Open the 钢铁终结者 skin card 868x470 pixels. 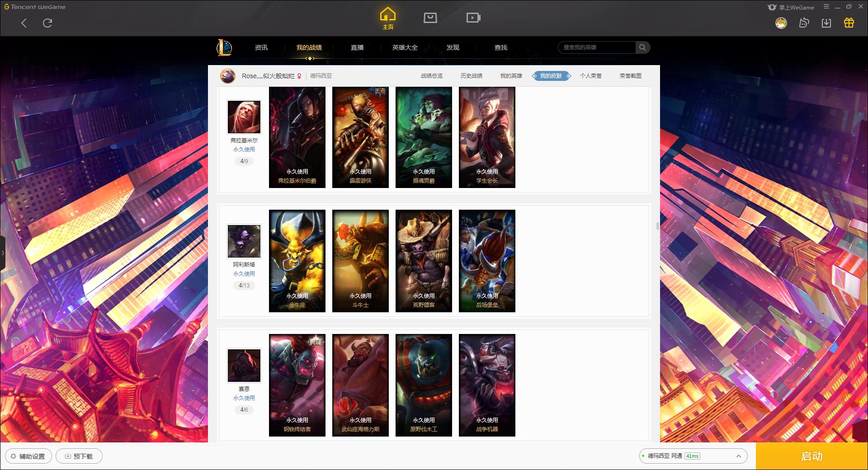(x=297, y=385)
